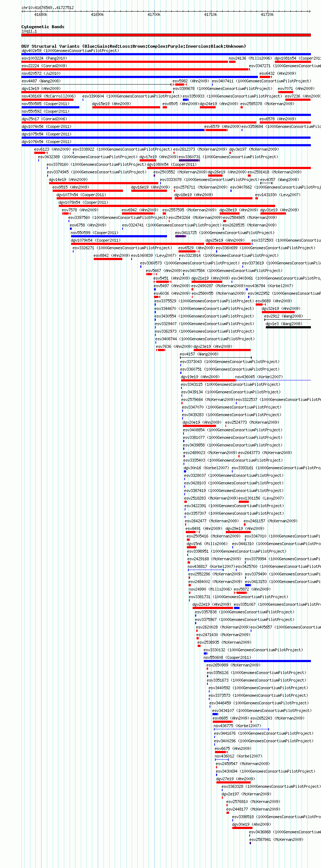
Task: Select esv7071 (Ahn2009) label
Action: [x=296, y=88]
